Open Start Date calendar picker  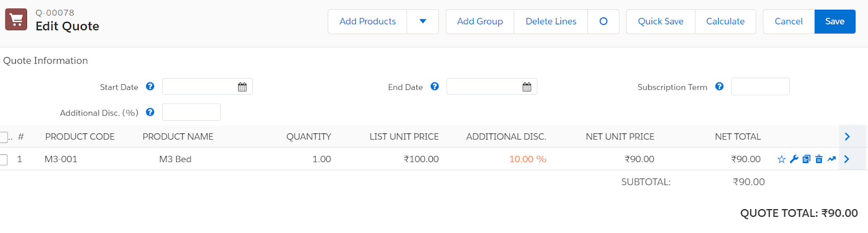242,87
